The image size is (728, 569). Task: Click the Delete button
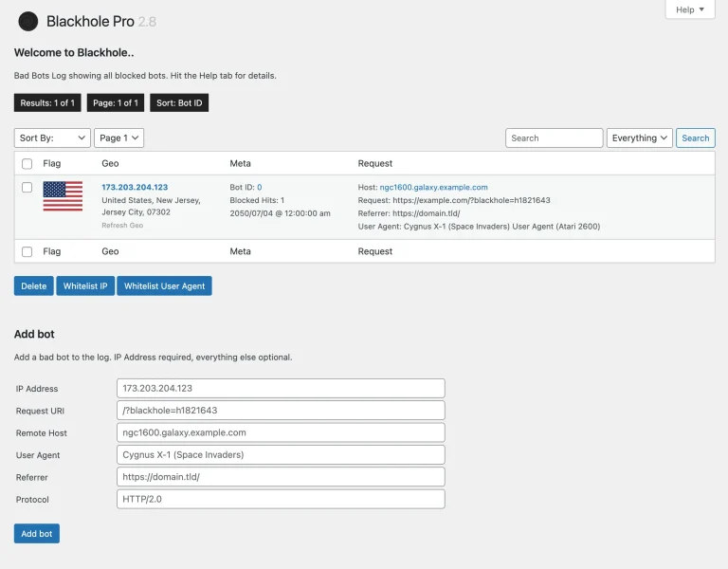pyautogui.click(x=34, y=286)
